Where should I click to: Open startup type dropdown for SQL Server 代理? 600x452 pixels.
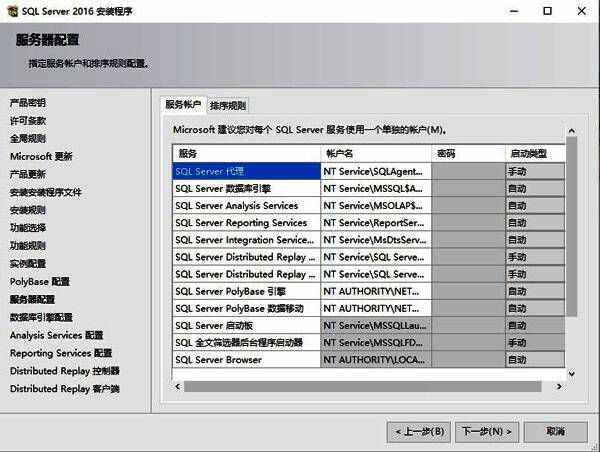coord(534,171)
